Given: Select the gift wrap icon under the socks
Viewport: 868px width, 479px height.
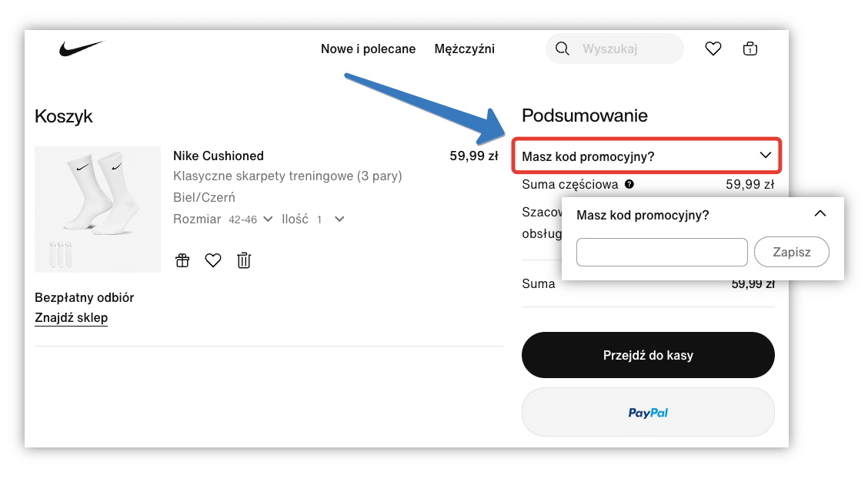Looking at the screenshot, I should click(182, 260).
